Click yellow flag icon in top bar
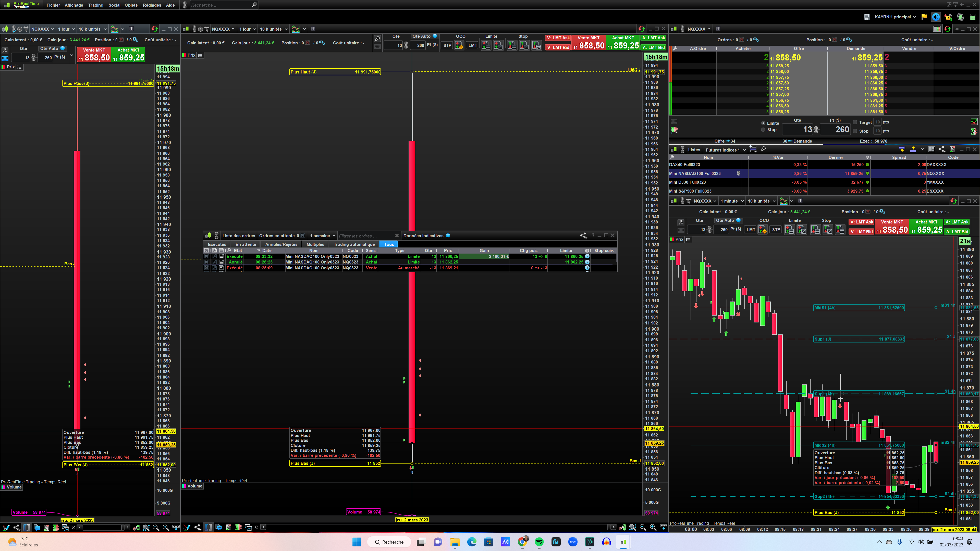The width and height of the screenshot is (980, 551). 924,17
